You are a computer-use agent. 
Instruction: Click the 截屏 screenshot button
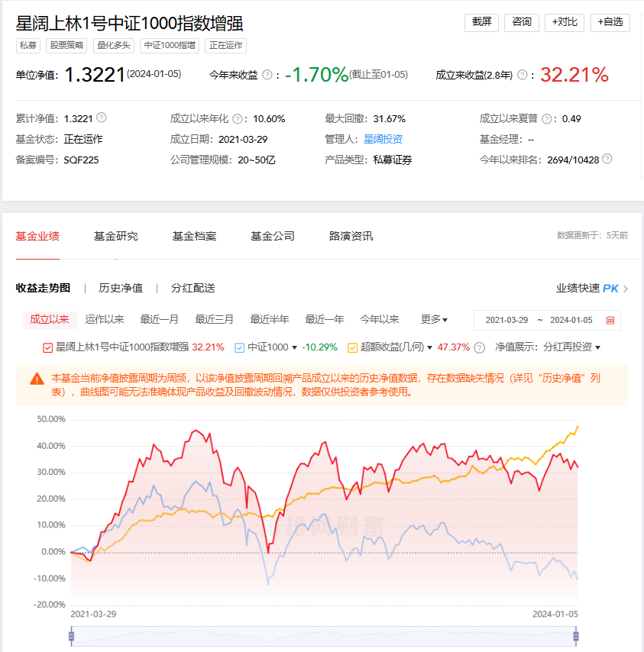481,22
